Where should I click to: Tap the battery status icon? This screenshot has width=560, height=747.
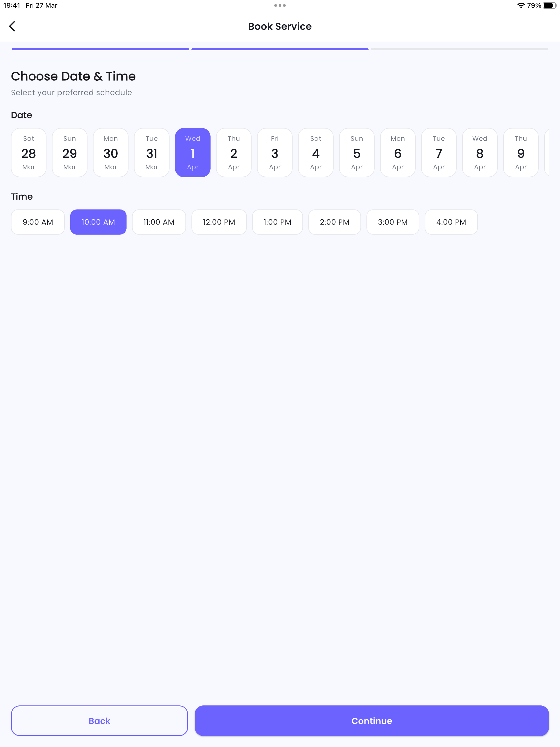click(x=550, y=5)
